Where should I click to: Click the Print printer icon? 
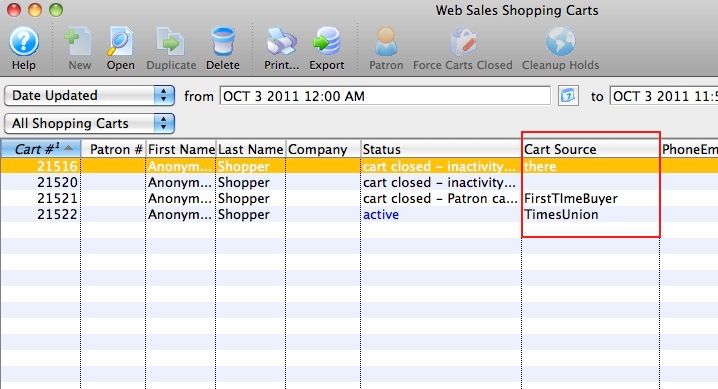point(282,41)
